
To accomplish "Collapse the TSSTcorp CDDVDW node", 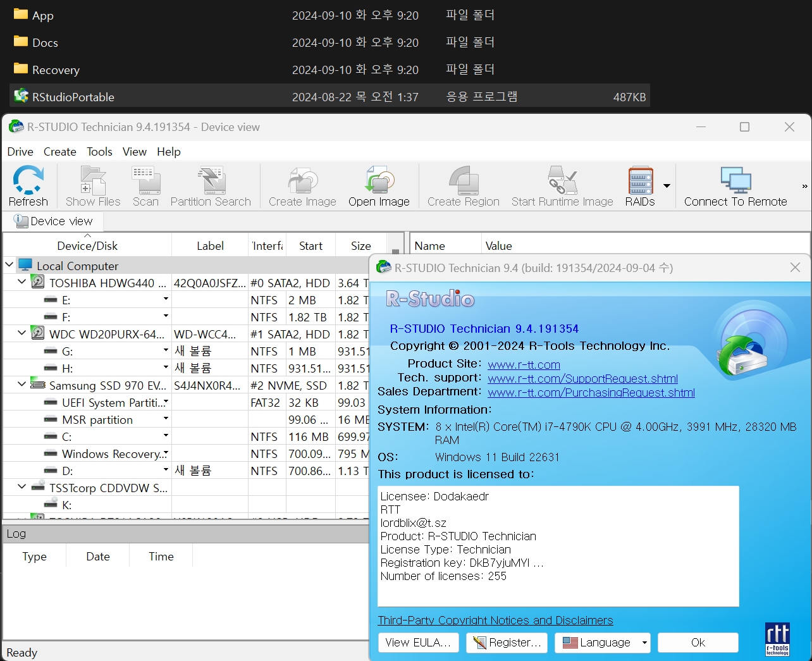I will [22, 486].
